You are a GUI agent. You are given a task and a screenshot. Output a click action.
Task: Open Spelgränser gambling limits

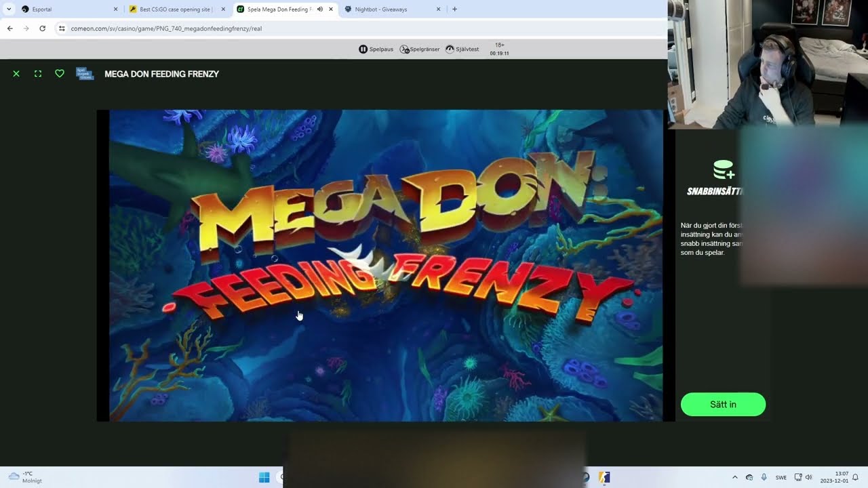tap(420, 49)
